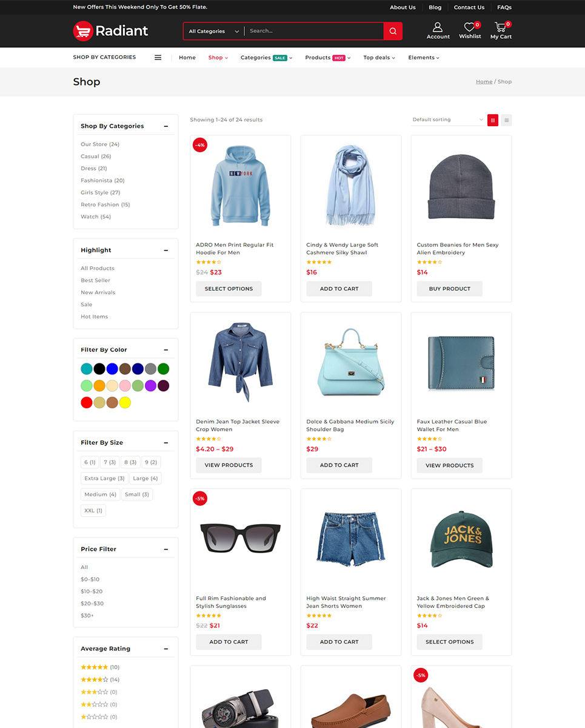Open the Account user icon
Viewport: 585px width, 728px height.
pyautogui.click(x=438, y=27)
